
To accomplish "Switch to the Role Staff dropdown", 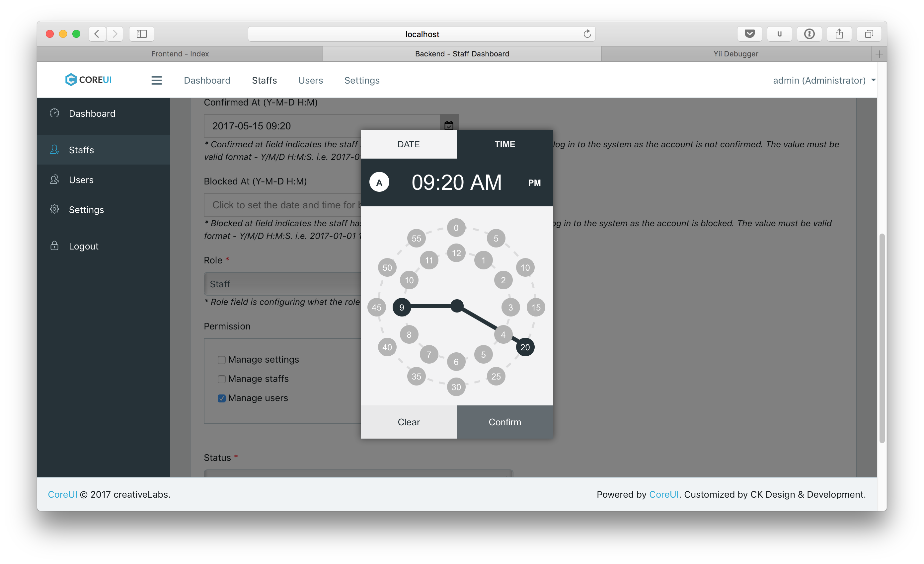I will [x=283, y=284].
